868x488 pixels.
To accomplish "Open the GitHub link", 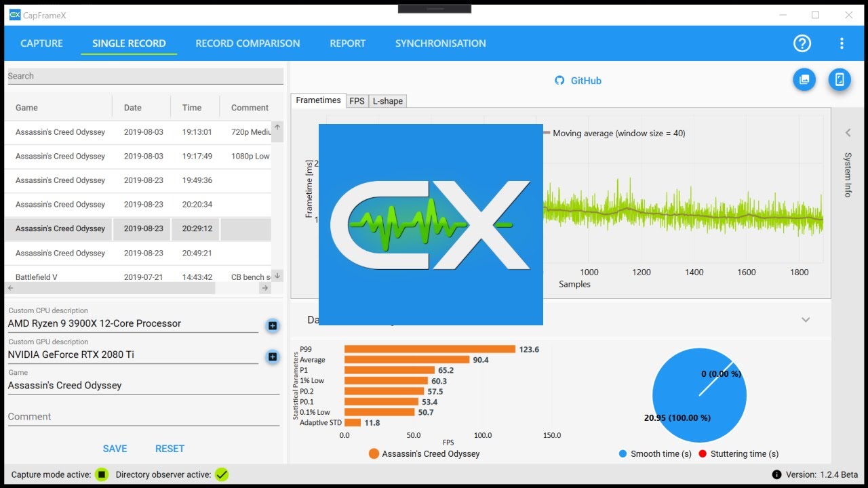I will [586, 80].
